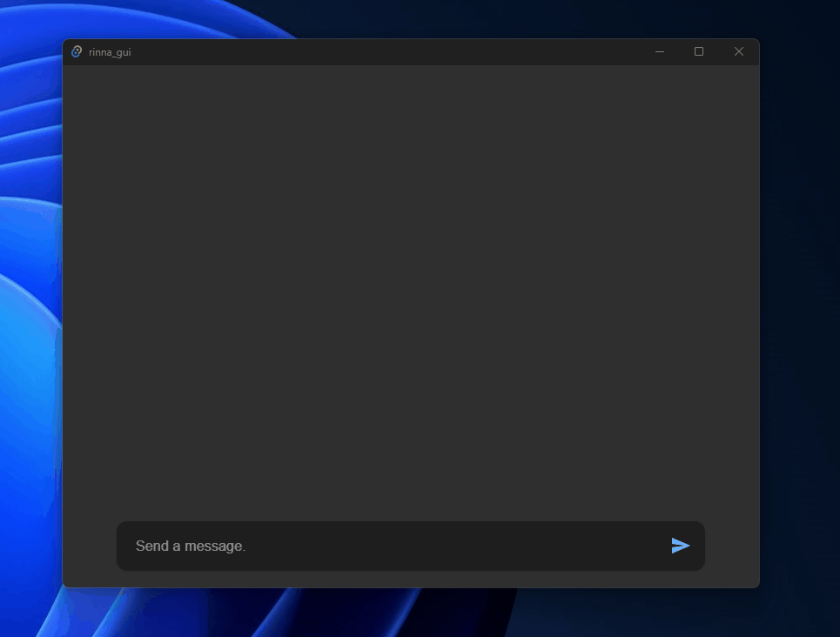
Task: Click the 'rinna_gui' window title text
Action: (x=110, y=52)
